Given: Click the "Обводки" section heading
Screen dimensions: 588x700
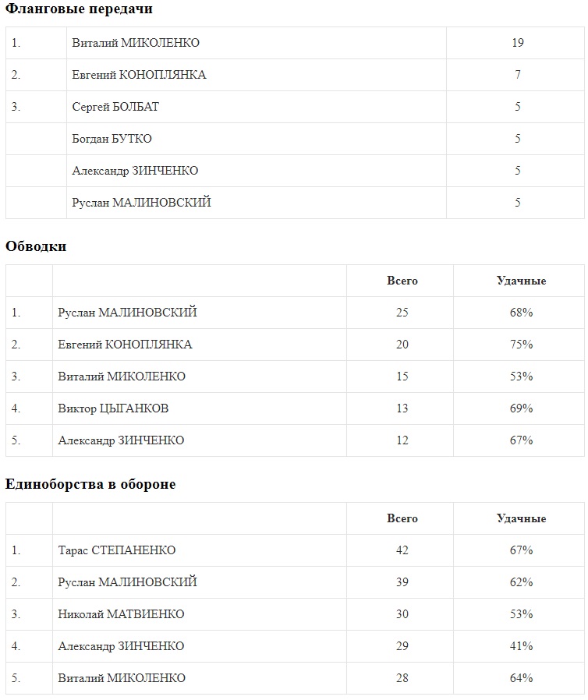Looking at the screenshot, I should click(x=36, y=246).
